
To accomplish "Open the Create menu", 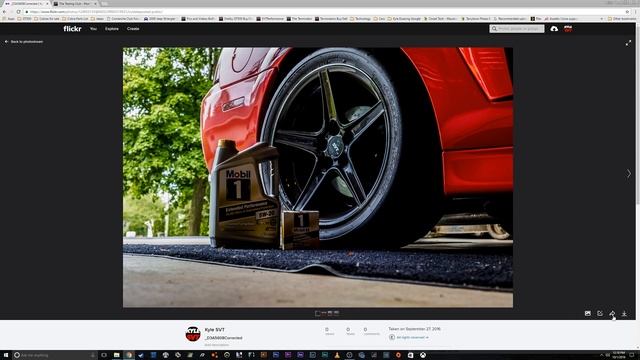I will click(133, 29).
